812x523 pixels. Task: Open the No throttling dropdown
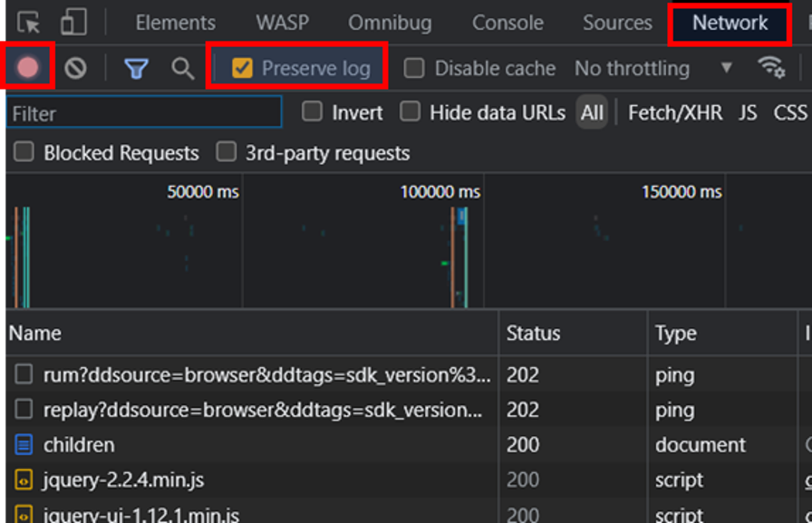[x=653, y=68]
